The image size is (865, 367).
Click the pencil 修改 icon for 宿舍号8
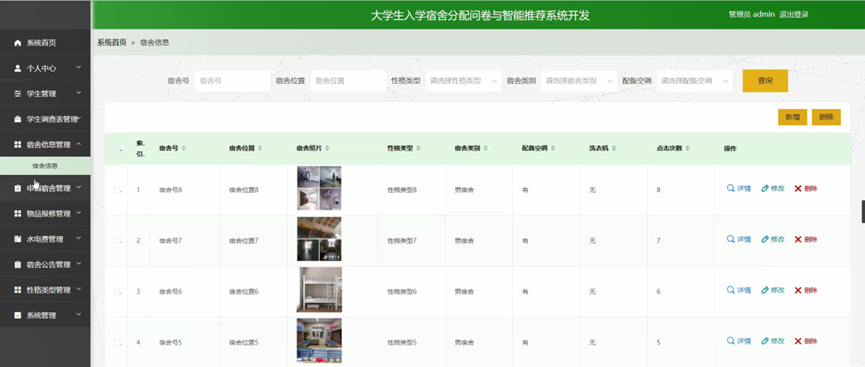[x=765, y=188]
